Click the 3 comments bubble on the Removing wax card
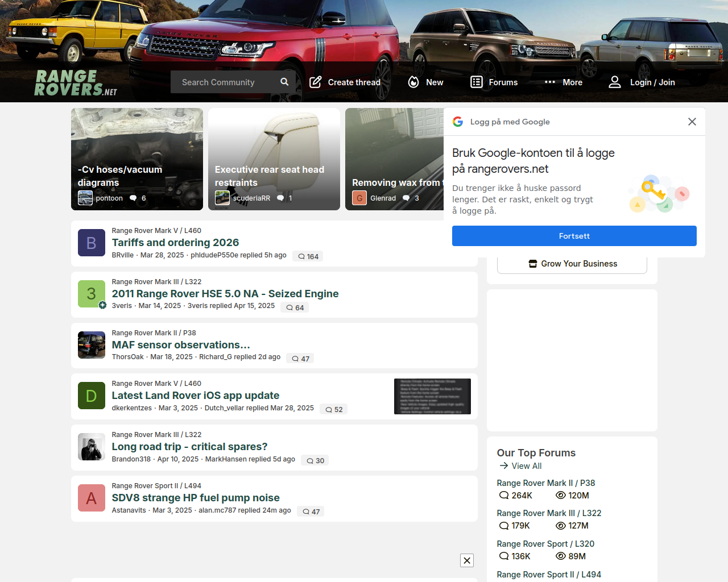The height and width of the screenshot is (582, 728). (411, 198)
